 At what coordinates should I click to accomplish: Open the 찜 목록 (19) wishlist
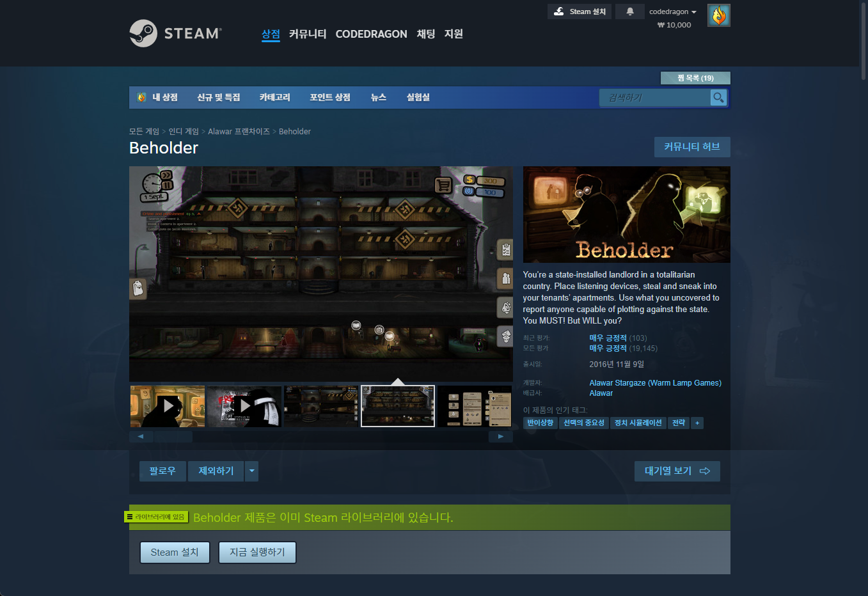click(695, 78)
